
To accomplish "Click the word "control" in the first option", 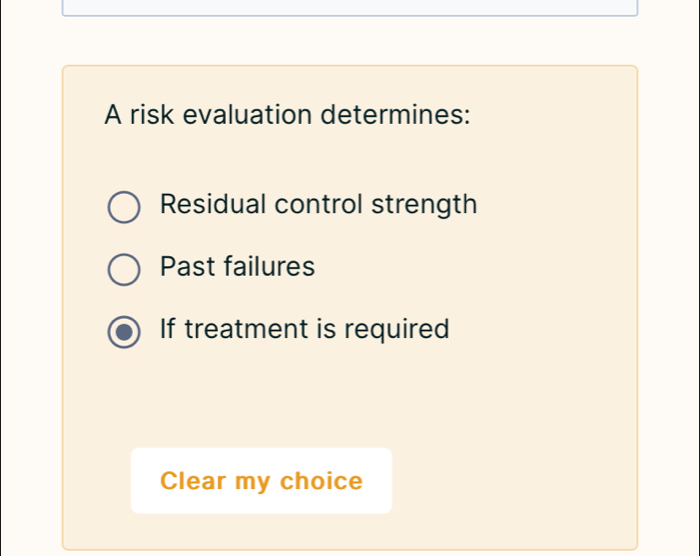I will pyautogui.click(x=319, y=205).
